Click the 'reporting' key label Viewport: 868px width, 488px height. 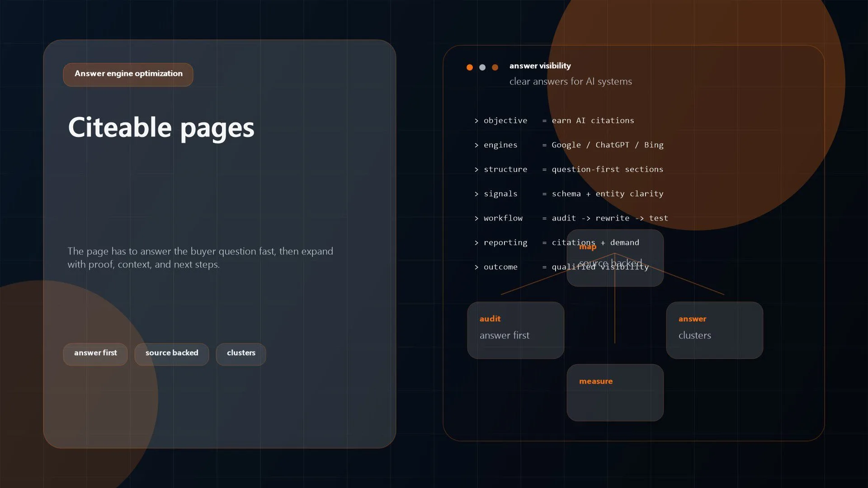click(x=505, y=243)
